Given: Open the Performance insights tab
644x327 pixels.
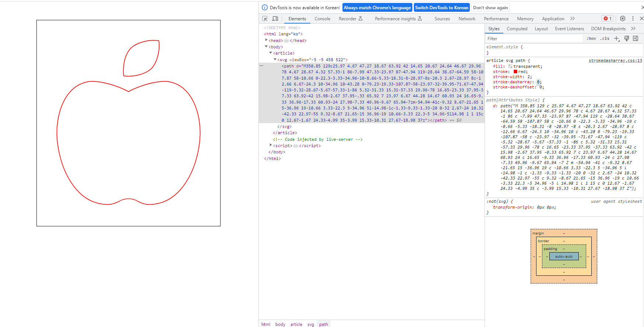Looking at the screenshot, I should click(x=398, y=19).
